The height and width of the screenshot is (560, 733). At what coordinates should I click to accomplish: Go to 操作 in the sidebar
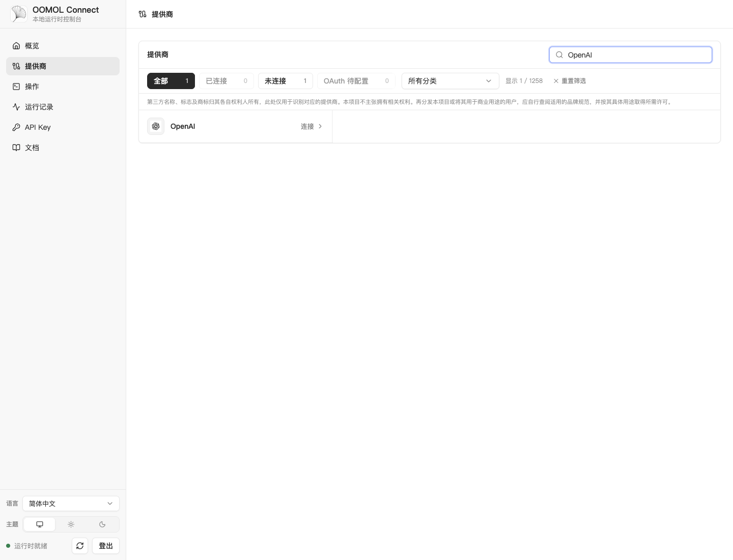coord(63,87)
